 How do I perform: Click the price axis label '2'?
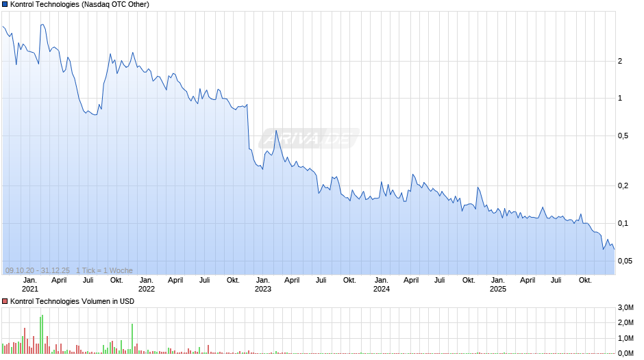[620, 61]
